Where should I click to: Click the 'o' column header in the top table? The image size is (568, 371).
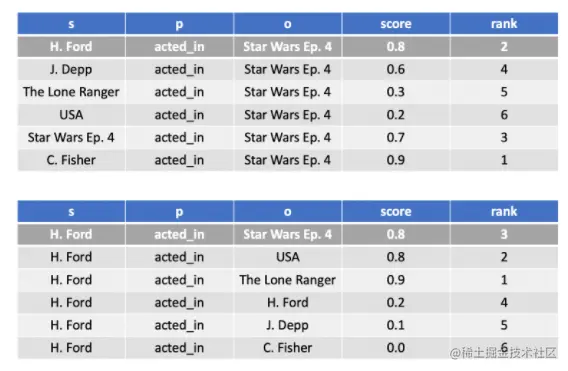pyautogui.click(x=288, y=24)
